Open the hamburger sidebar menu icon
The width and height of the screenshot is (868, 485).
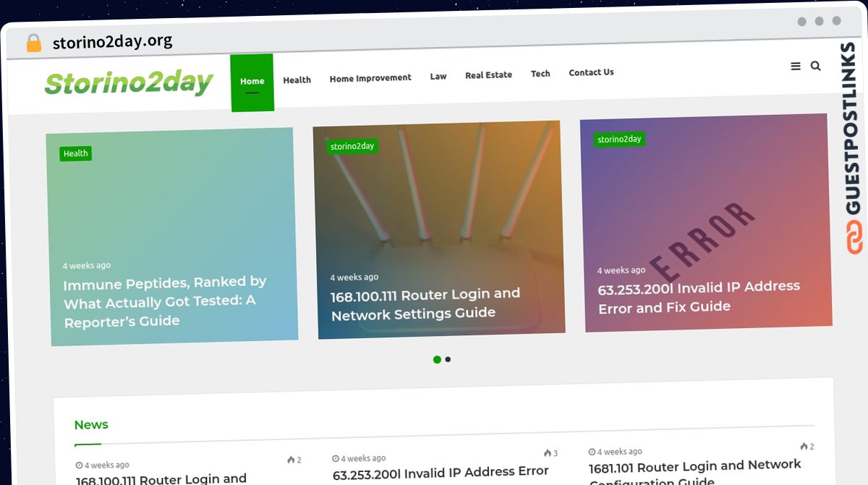click(796, 67)
